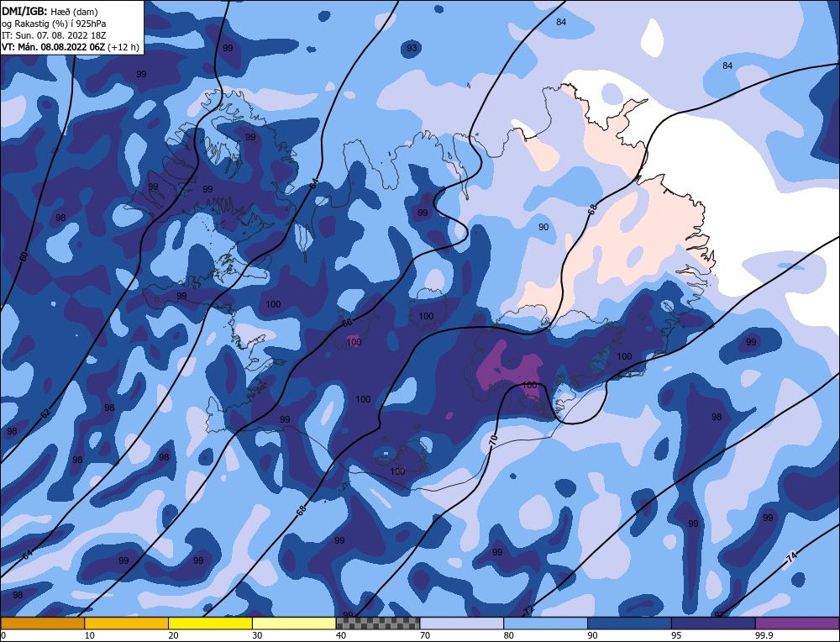Screen dimensions: 840x642
Task: Click the '95' legend tick label
Action: [676, 636]
